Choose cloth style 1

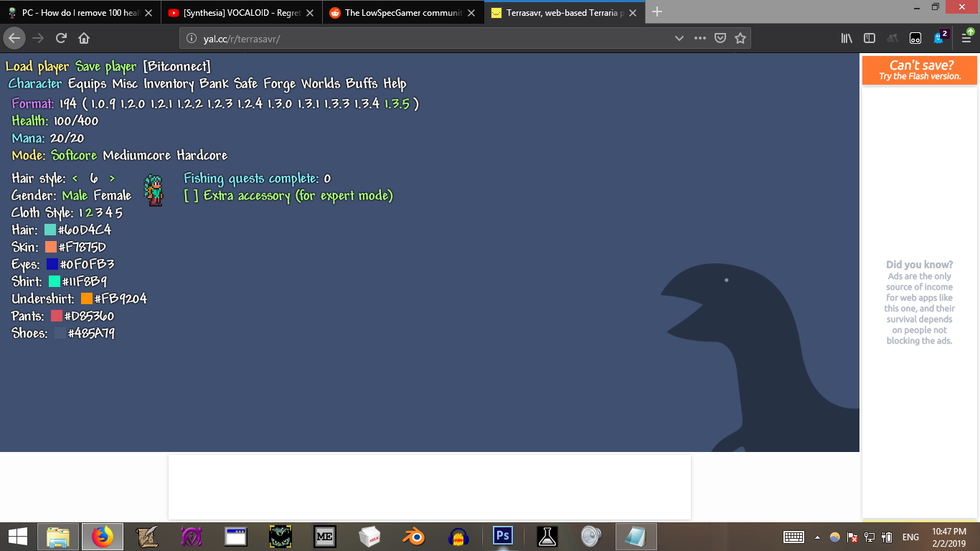[82, 212]
